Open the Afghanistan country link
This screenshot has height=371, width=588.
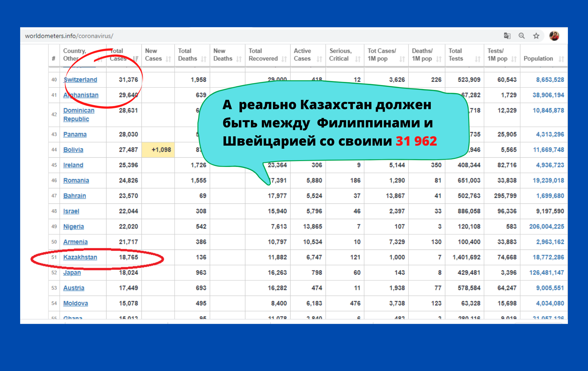pyautogui.click(x=81, y=95)
